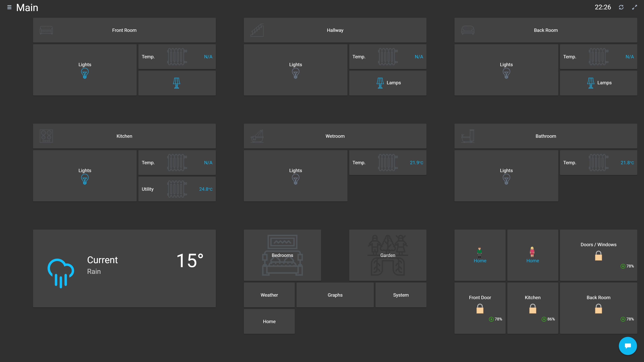Open the System page button

pyautogui.click(x=401, y=295)
